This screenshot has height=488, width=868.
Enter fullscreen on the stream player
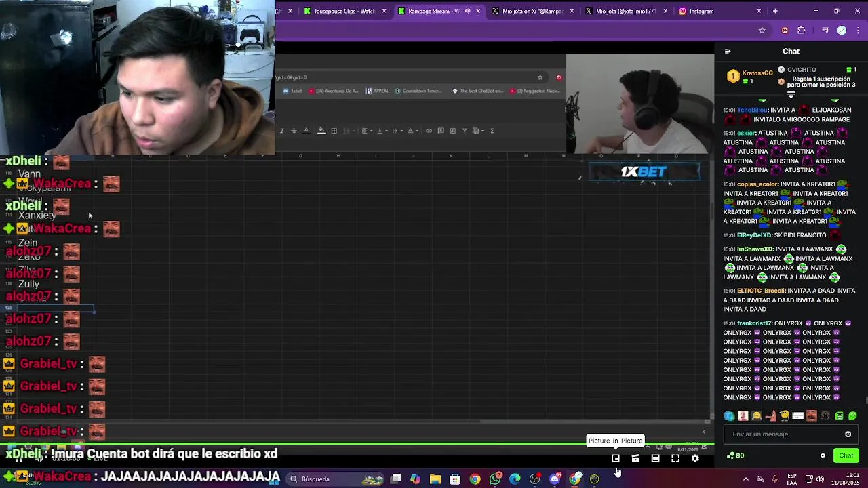click(x=675, y=459)
